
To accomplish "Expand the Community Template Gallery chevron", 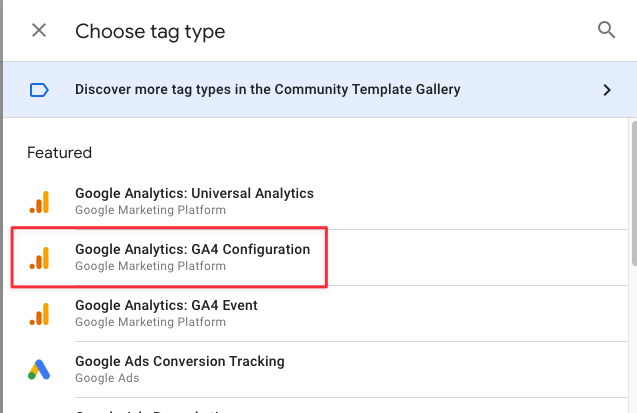I will point(606,90).
